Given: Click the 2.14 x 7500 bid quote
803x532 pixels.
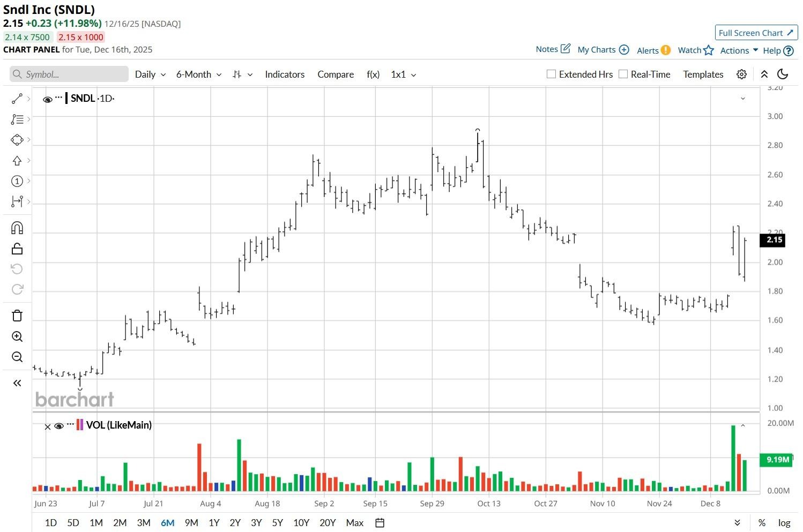Looking at the screenshot, I should (27, 37).
